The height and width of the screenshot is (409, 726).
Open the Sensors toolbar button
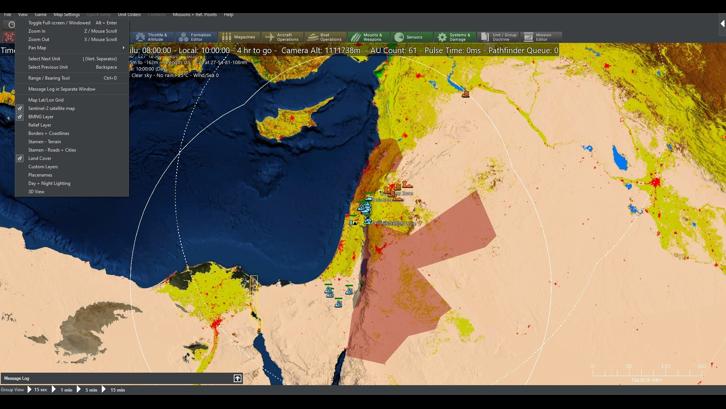coord(411,37)
